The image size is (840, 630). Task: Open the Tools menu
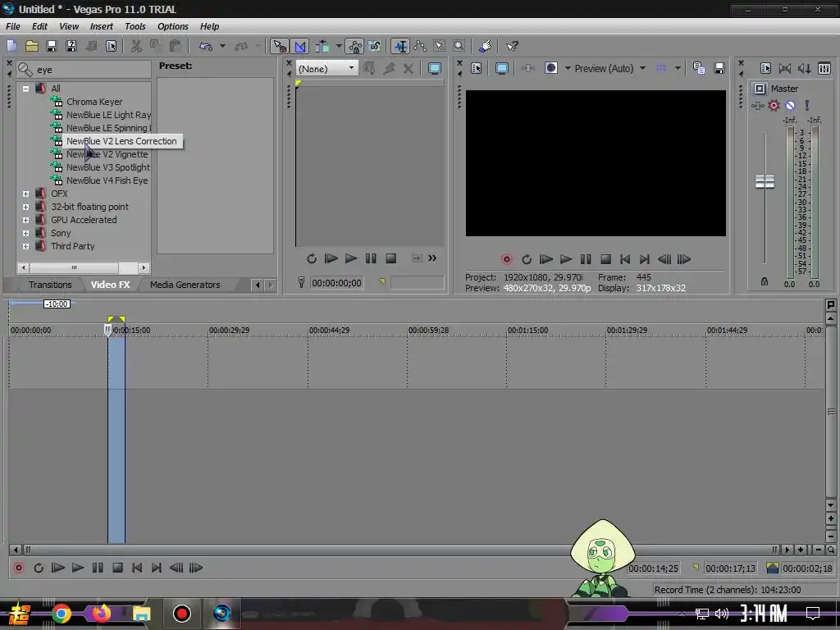click(x=135, y=26)
